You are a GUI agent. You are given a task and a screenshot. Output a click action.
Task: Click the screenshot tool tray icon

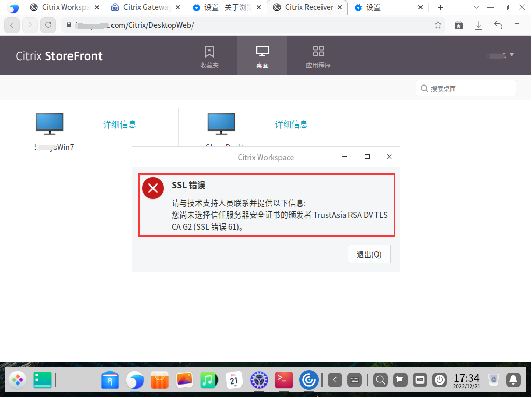coord(400,380)
